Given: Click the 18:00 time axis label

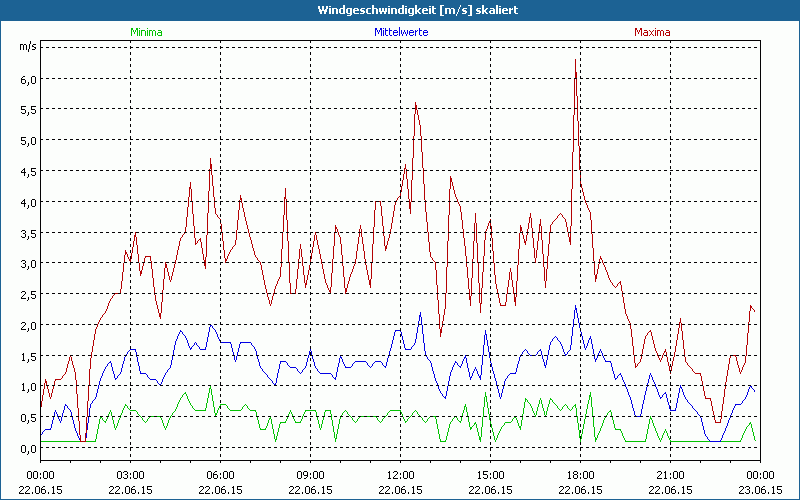Looking at the screenshot, I should (x=580, y=475).
